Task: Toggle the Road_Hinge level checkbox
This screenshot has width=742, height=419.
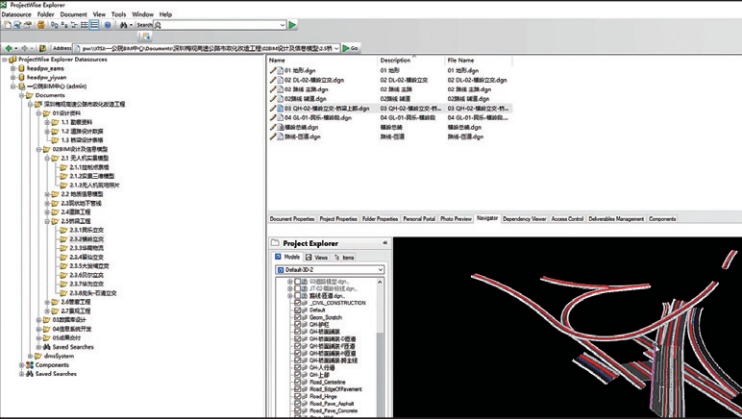Action: tap(297, 396)
